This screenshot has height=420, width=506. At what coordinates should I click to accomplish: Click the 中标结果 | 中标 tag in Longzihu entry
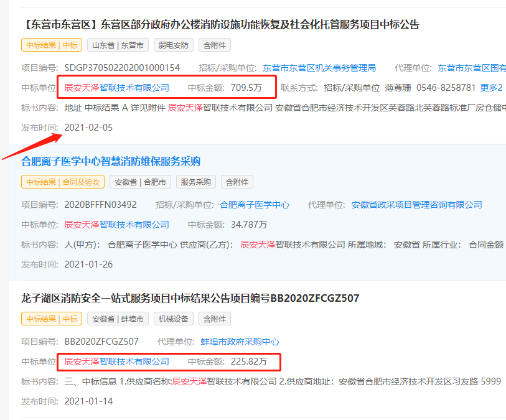tap(52, 319)
